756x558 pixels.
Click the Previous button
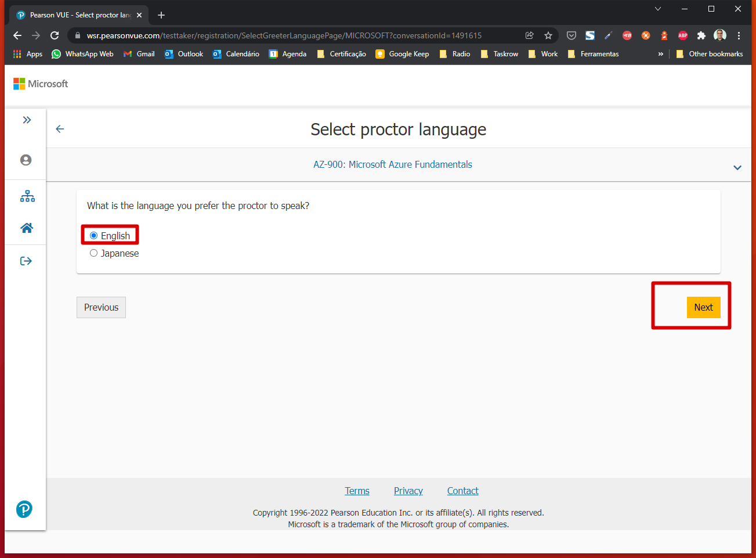(101, 307)
